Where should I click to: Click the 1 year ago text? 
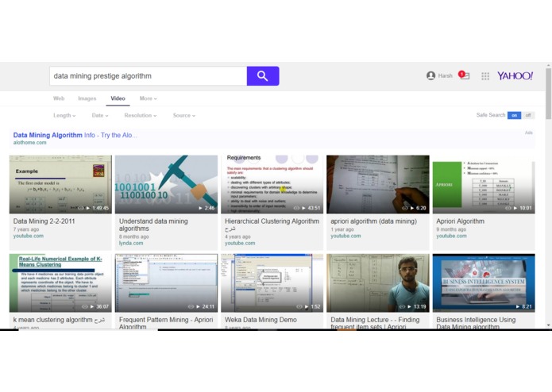[x=342, y=229]
